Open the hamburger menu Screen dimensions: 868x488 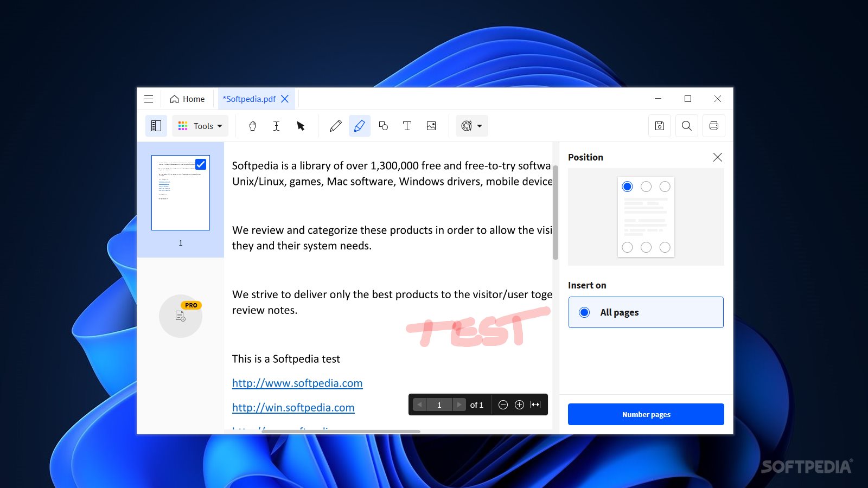pyautogui.click(x=149, y=99)
